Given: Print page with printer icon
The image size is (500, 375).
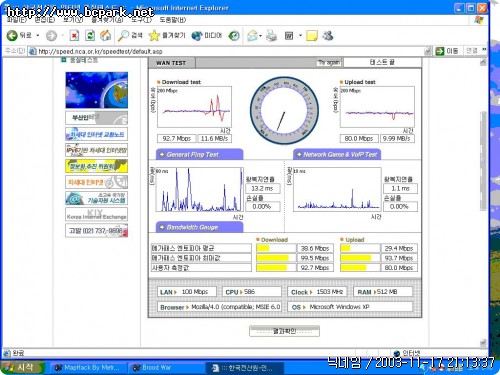Looking at the screenshot, I should pyautogui.click(x=271, y=35).
